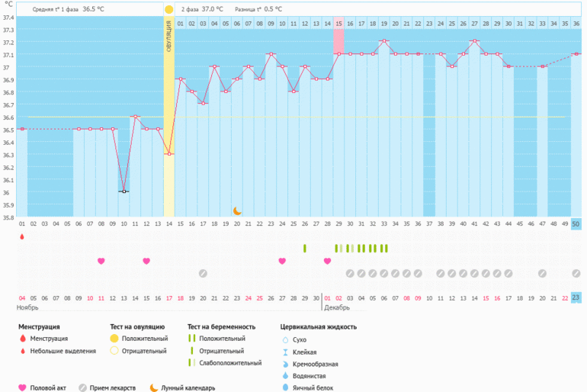This screenshot has width=587, height=392.
Task: Click the pink heart on November 27
Action: pos(282,261)
